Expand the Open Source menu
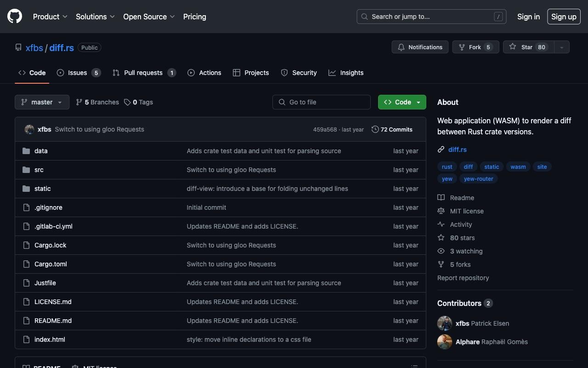The image size is (588, 368). [149, 17]
